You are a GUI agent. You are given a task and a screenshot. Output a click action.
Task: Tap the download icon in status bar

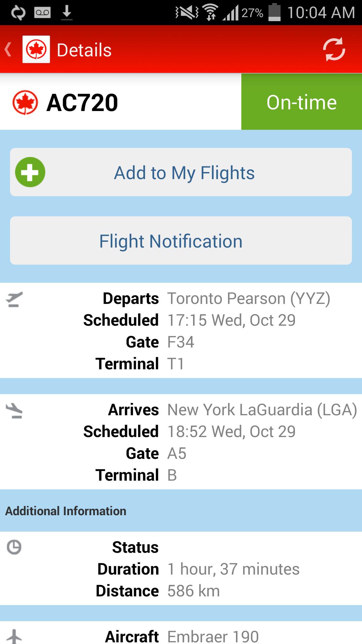click(x=67, y=13)
